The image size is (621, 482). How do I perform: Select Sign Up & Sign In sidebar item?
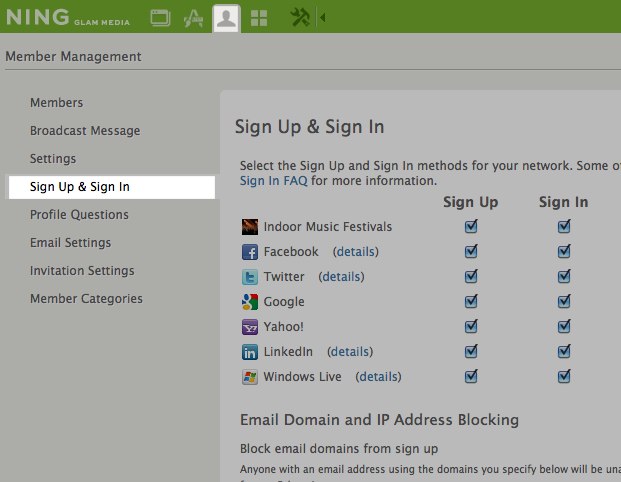112,187
